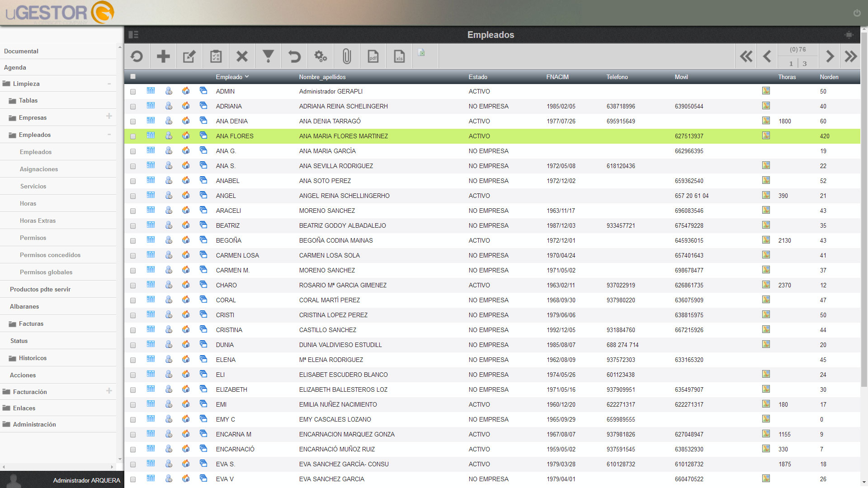
Task: Check the EMI row checkbox
Action: (x=133, y=405)
